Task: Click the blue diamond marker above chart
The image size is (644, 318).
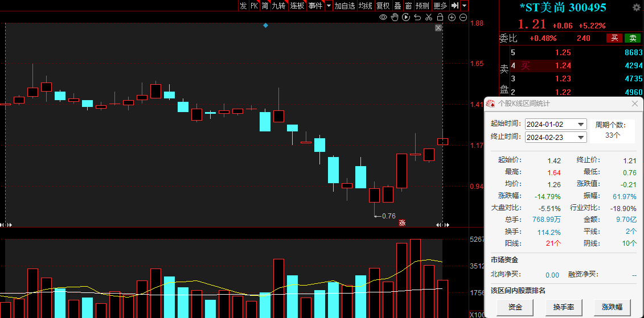Action: pyautogui.click(x=265, y=26)
